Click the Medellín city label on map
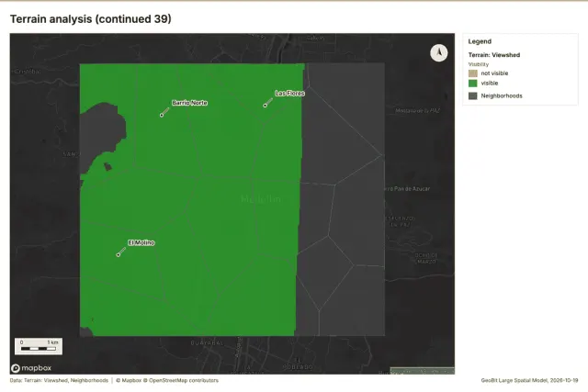 [261, 199]
